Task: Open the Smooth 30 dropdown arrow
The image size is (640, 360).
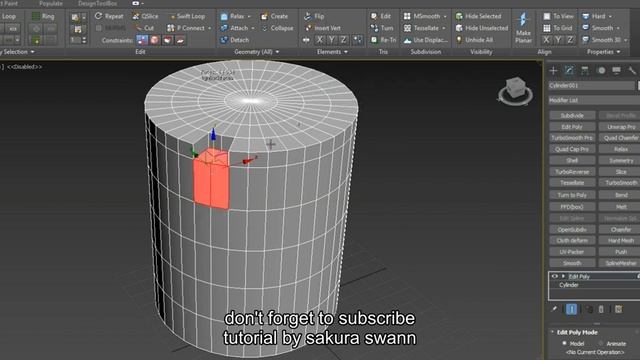Action: point(625,40)
